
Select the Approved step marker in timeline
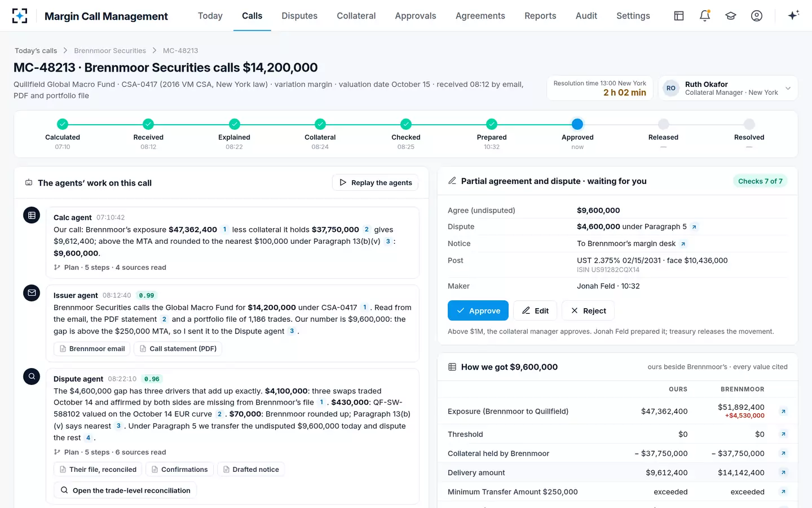point(577,124)
